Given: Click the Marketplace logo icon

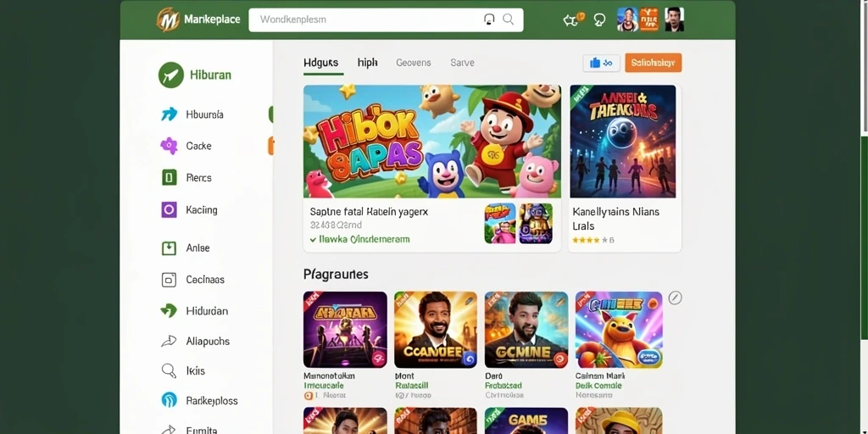Looking at the screenshot, I should 168,19.
